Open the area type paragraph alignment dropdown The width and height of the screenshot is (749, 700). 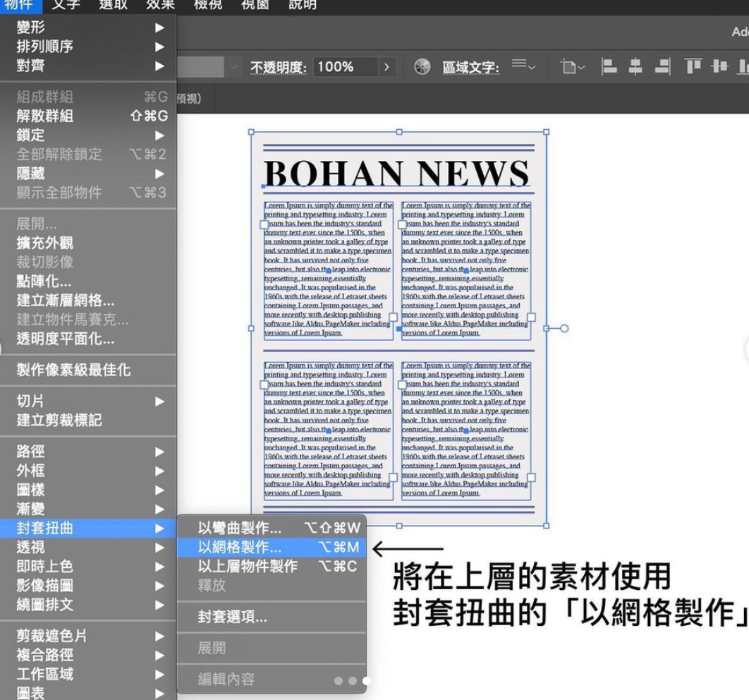point(523,66)
